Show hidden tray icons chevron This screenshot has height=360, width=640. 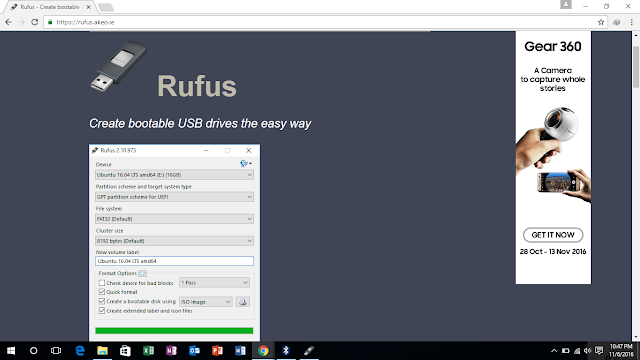(554, 351)
